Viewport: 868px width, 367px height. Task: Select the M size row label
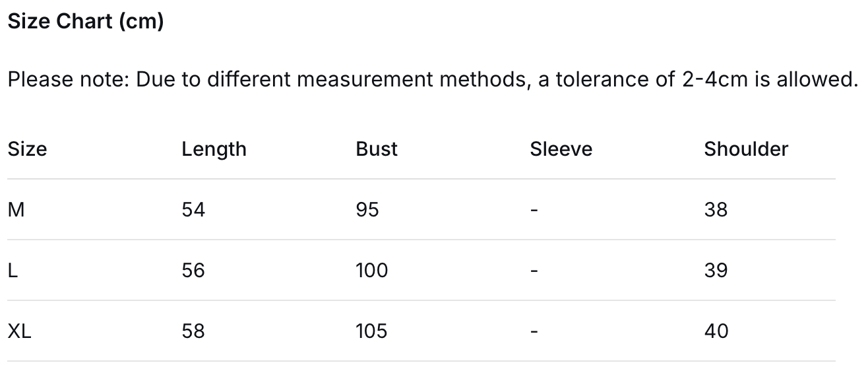point(16,210)
